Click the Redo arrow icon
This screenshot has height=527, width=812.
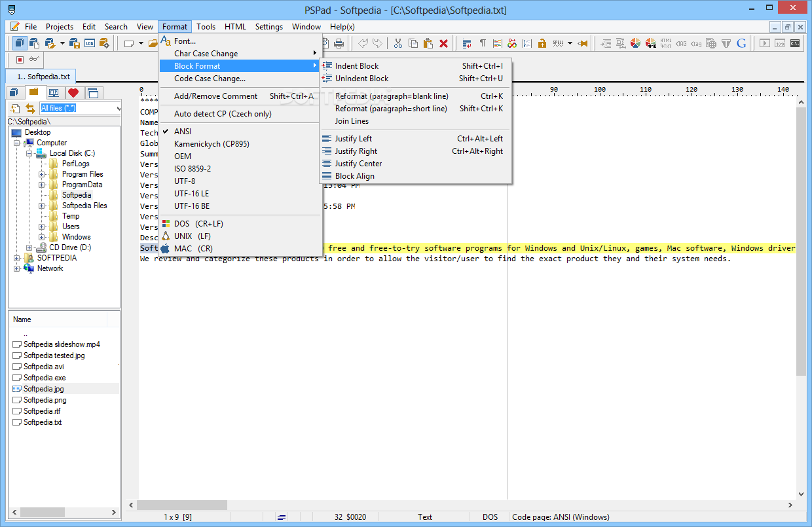point(377,43)
